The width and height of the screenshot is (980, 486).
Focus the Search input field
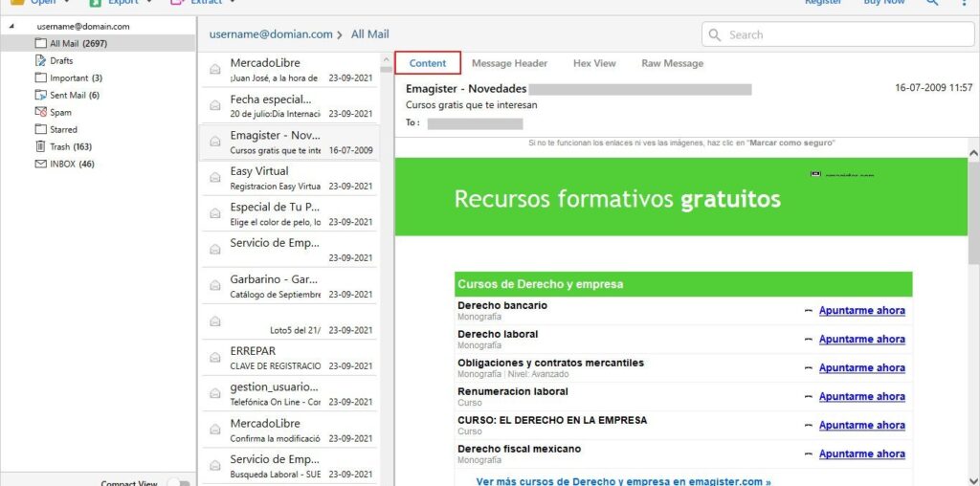837,35
